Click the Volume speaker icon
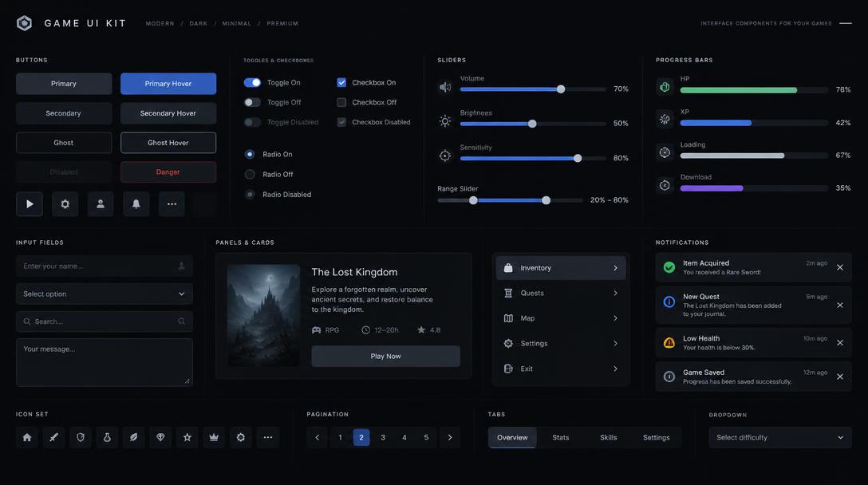868x485 pixels. click(x=445, y=88)
